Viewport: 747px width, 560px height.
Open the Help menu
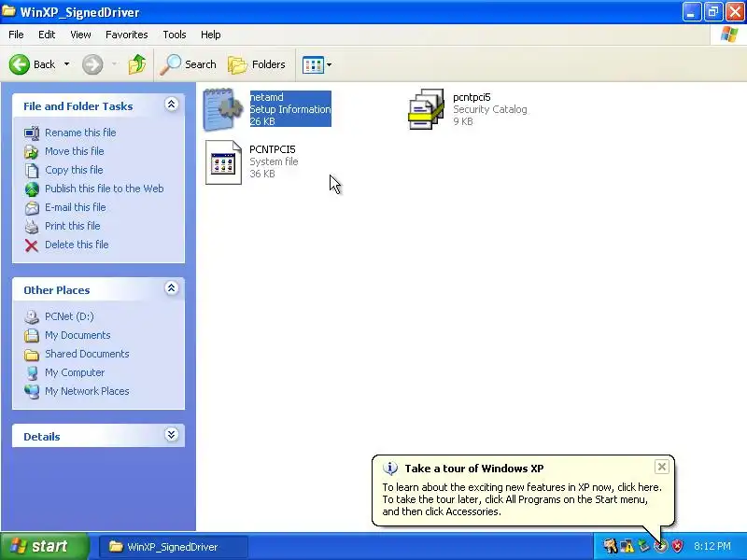211,35
